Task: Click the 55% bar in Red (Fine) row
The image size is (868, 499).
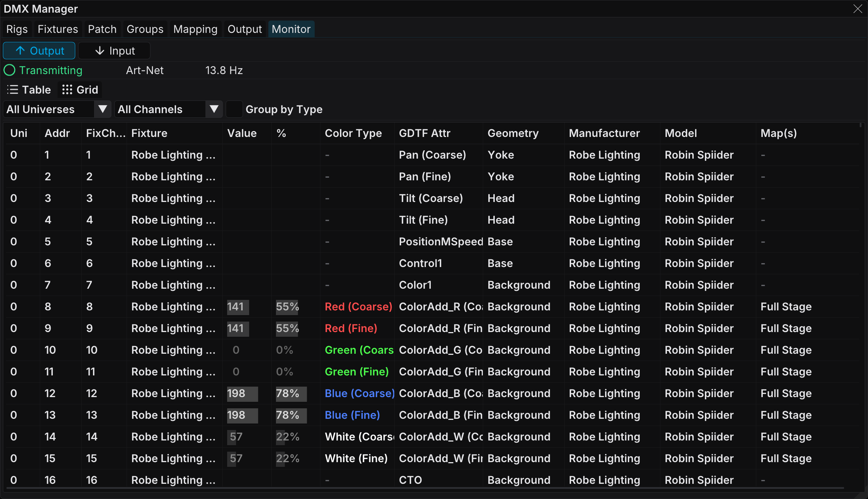Action: (x=287, y=328)
